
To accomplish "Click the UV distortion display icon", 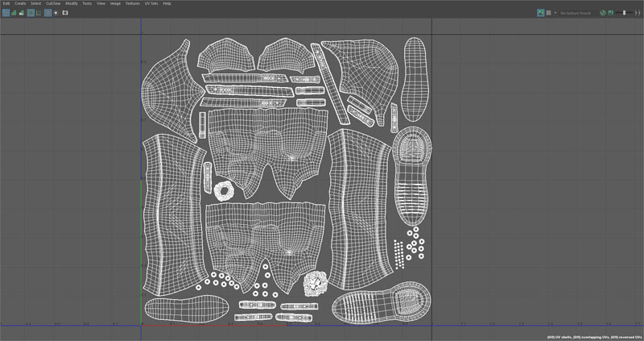I will pos(21,13).
